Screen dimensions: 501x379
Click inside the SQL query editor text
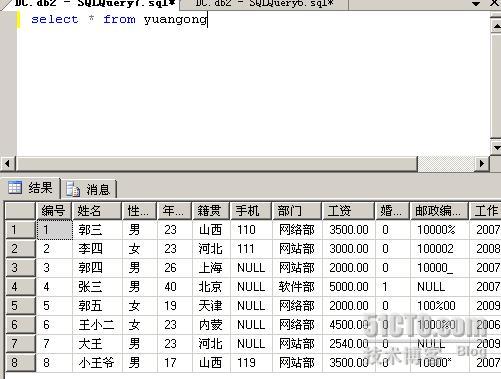(119, 19)
